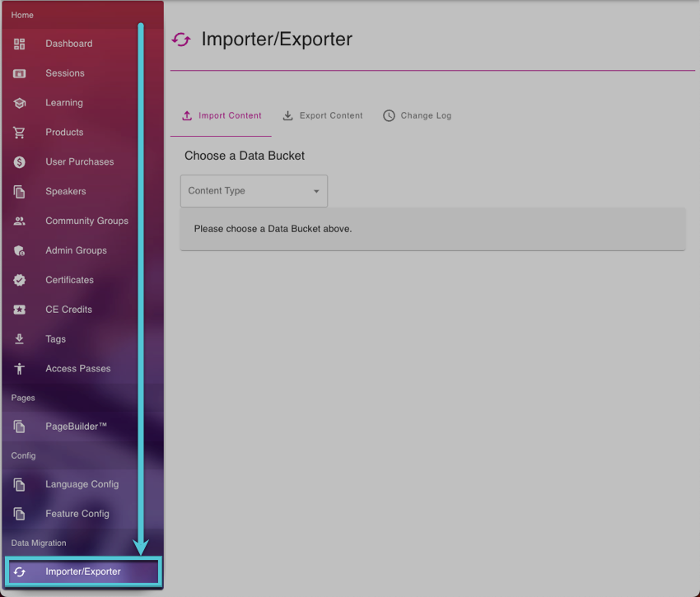Click the download icon on Export Content tab
This screenshot has width=700, height=597.
pyautogui.click(x=288, y=115)
